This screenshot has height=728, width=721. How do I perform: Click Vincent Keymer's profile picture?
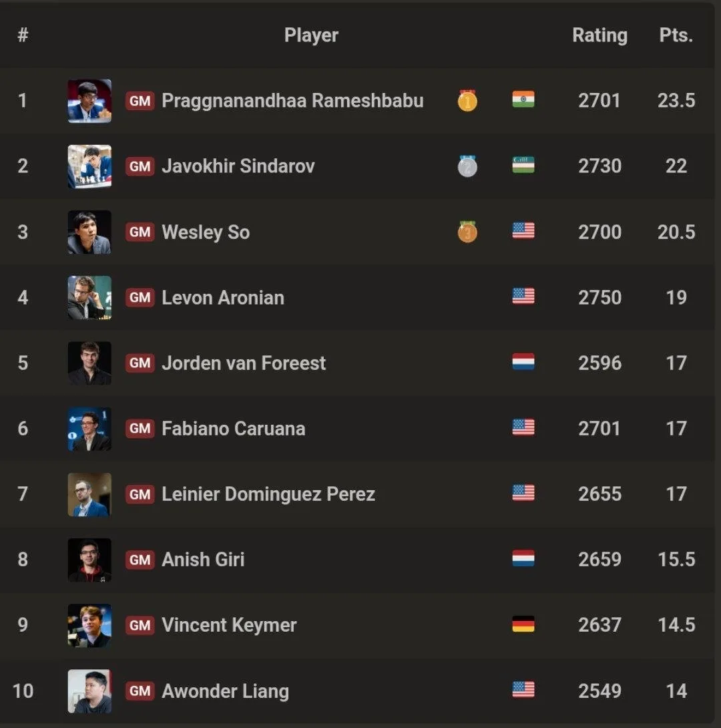tap(89, 625)
